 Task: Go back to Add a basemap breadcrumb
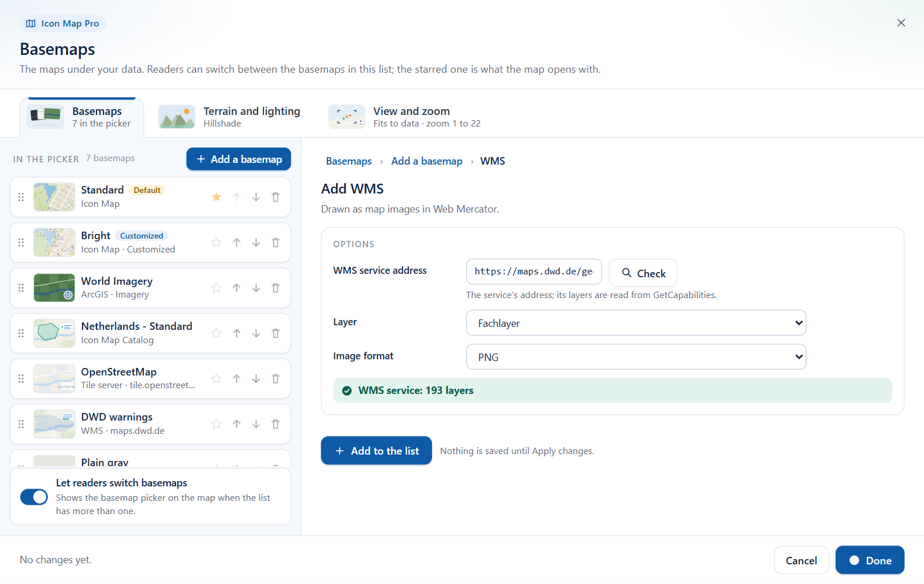(x=427, y=161)
